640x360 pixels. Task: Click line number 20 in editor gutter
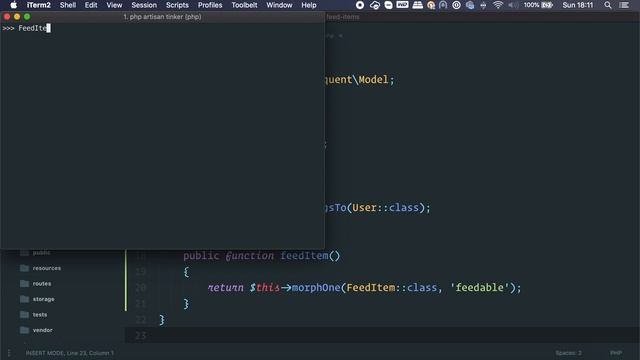(x=140, y=288)
